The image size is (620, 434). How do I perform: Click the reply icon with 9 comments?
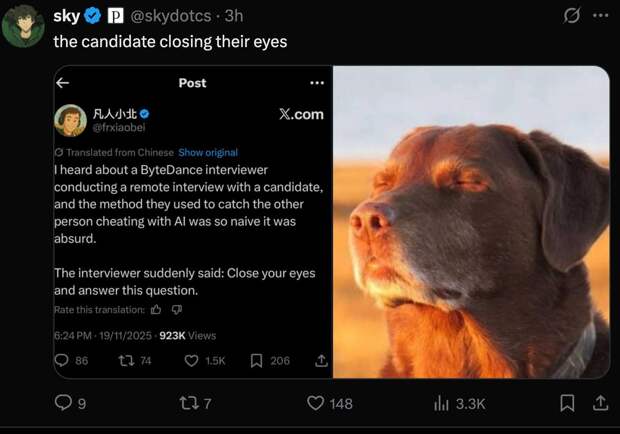(x=61, y=403)
